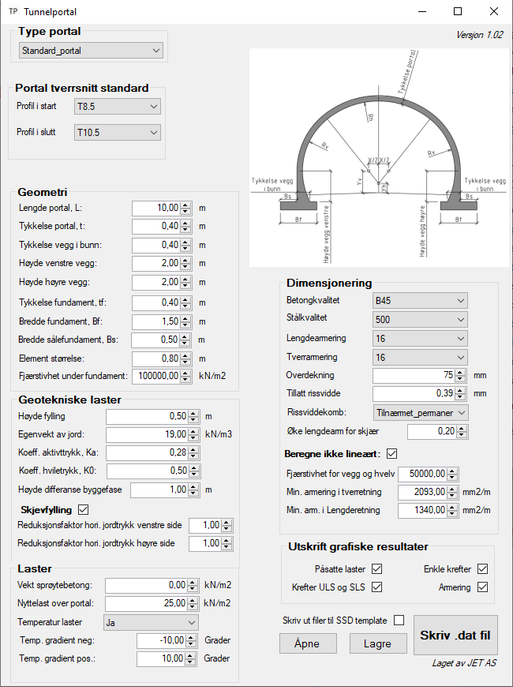This screenshot has width=513, height=687.
Task: Uncheck Enkle krefter option
Action: click(482, 569)
